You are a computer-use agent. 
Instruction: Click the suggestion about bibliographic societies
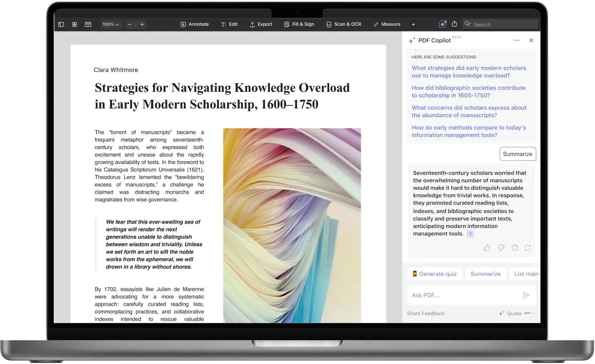tap(469, 91)
